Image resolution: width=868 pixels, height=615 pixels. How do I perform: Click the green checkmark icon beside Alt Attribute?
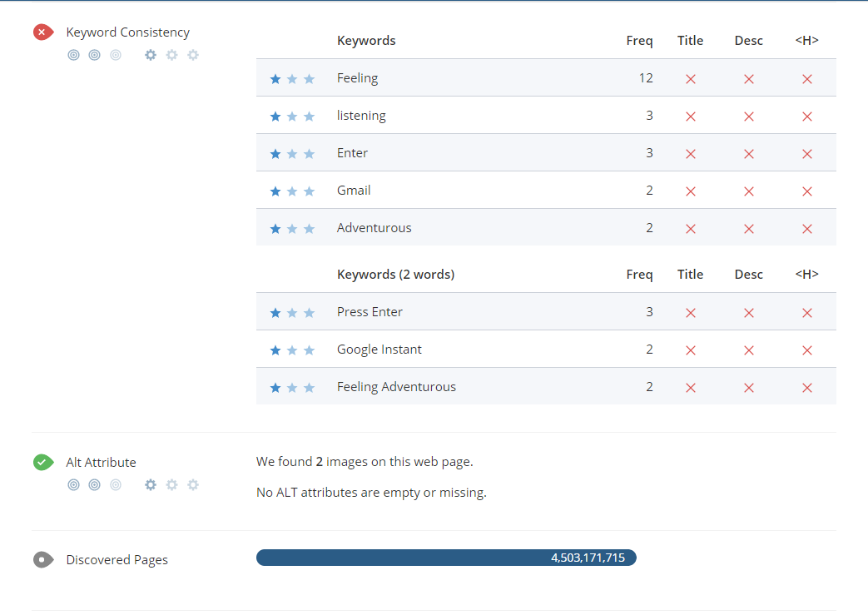43,462
